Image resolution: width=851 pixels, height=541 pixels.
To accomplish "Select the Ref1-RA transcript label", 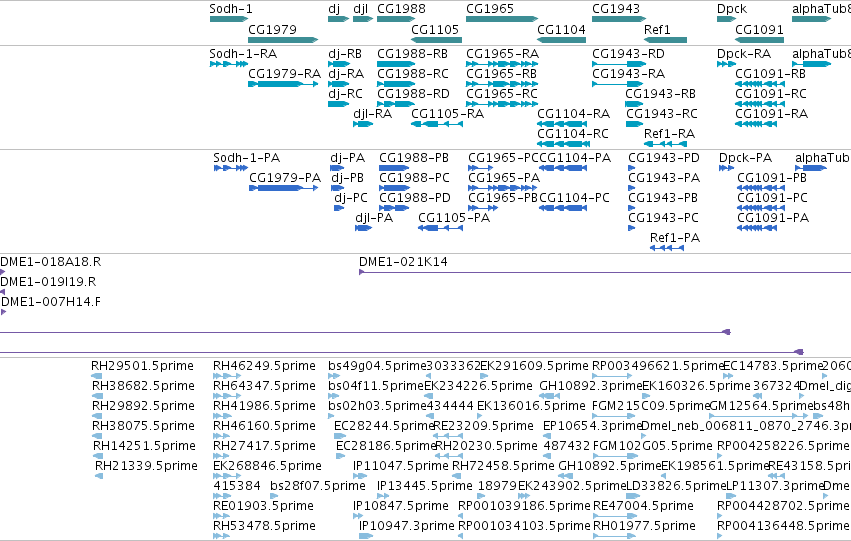I will coord(669,134).
